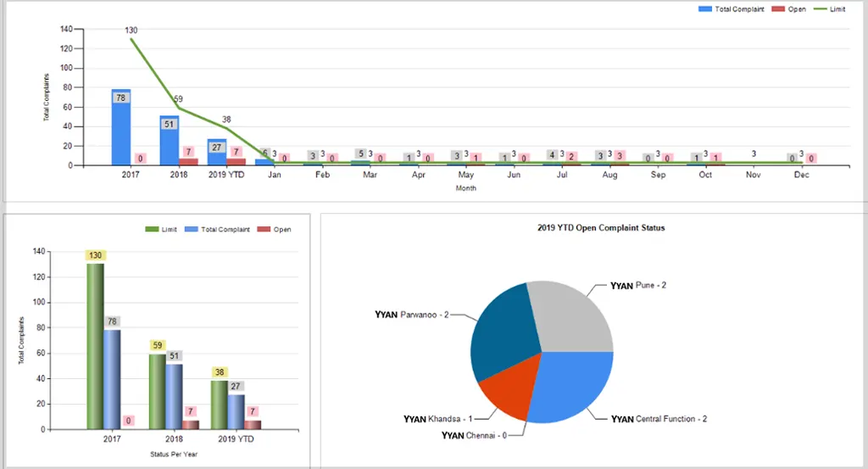This screenshot has height=469, width=868.
Task: Click the 2018 blue bar labeled 51 in monthly chart
Action: coord(169,142)
